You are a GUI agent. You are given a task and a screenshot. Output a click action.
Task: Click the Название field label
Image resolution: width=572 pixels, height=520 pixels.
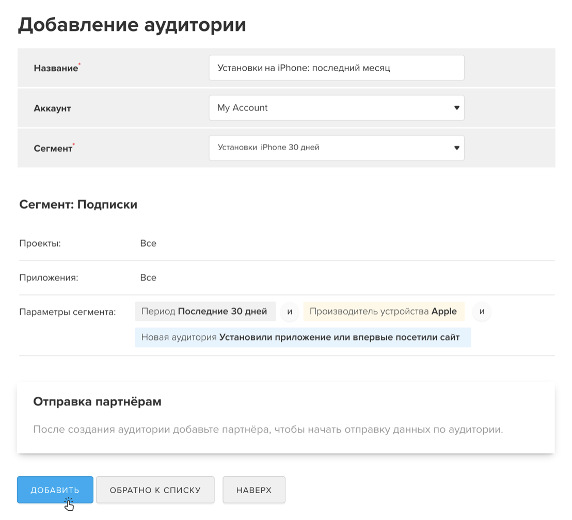[x=56, y=68]
